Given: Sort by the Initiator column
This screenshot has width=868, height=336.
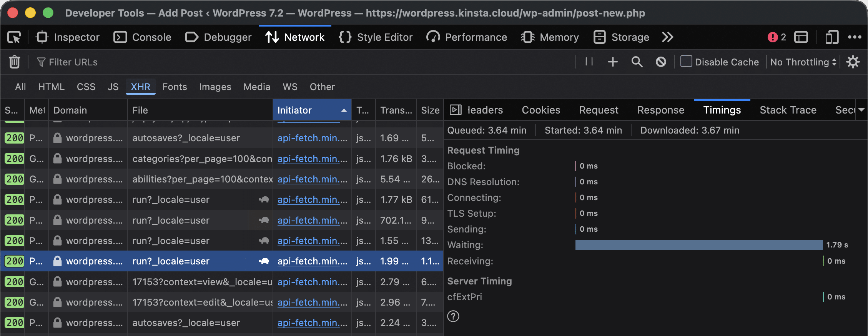Looking at the screenshot, I should pyautogui.click(x=312, y=110).
